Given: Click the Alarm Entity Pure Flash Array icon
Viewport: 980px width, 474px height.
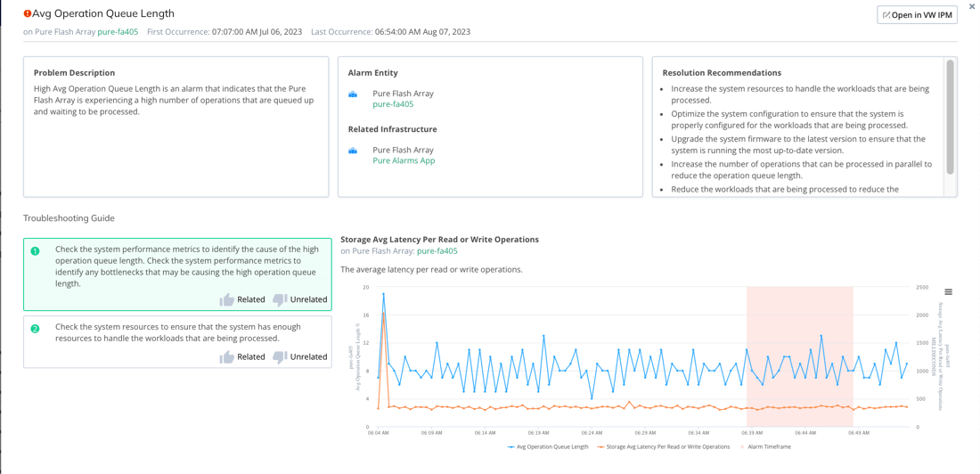Looking at the screenshot, I should click(353, 94).
